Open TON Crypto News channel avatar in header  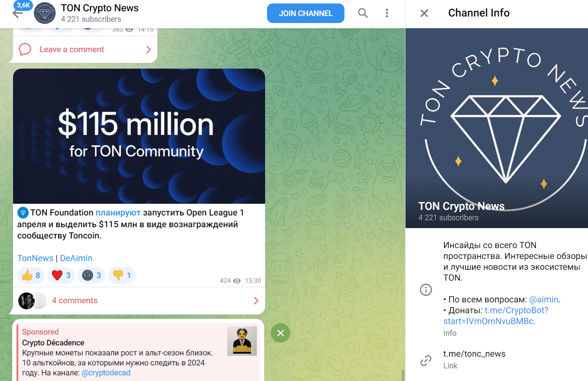[44, 13]
